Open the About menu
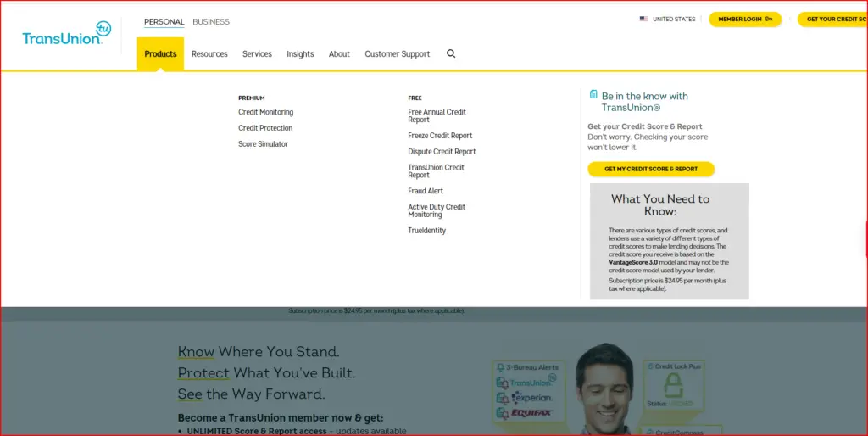 click(339, 53)
